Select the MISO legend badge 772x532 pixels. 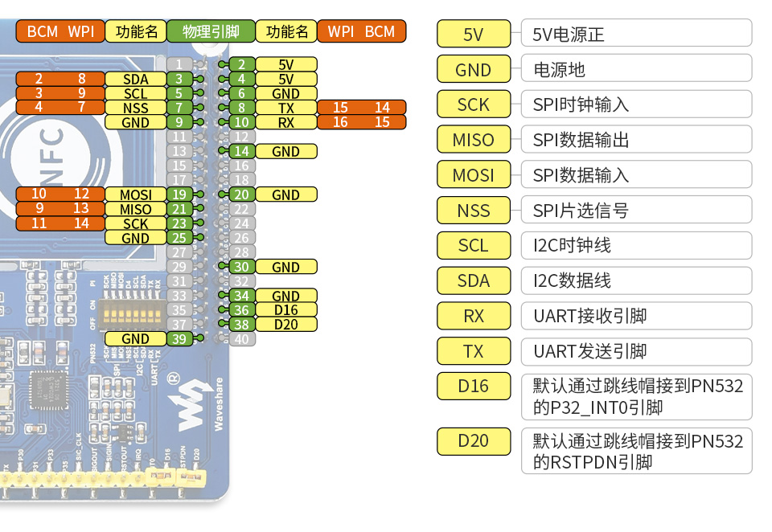click(x=473, y=139)
